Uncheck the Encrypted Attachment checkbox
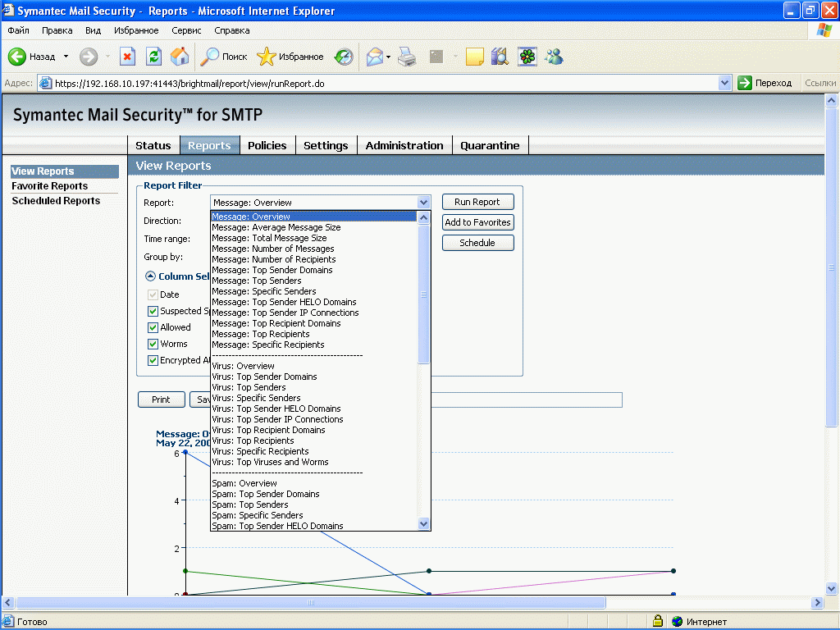Viewport: 840px width, 630px height. tap(153, 361)
